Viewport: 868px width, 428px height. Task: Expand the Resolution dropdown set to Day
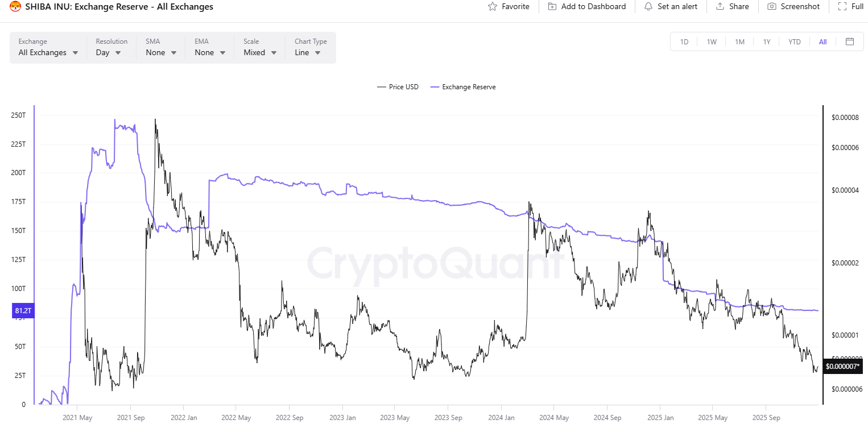106,52
